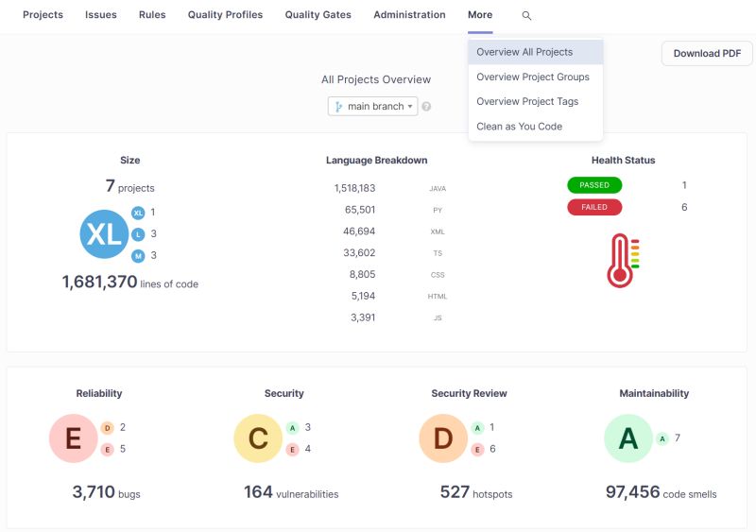Click the thermometer health icon
Image resolution: width=756 pixels, height=532 pixels.
(x=623, y=261)
